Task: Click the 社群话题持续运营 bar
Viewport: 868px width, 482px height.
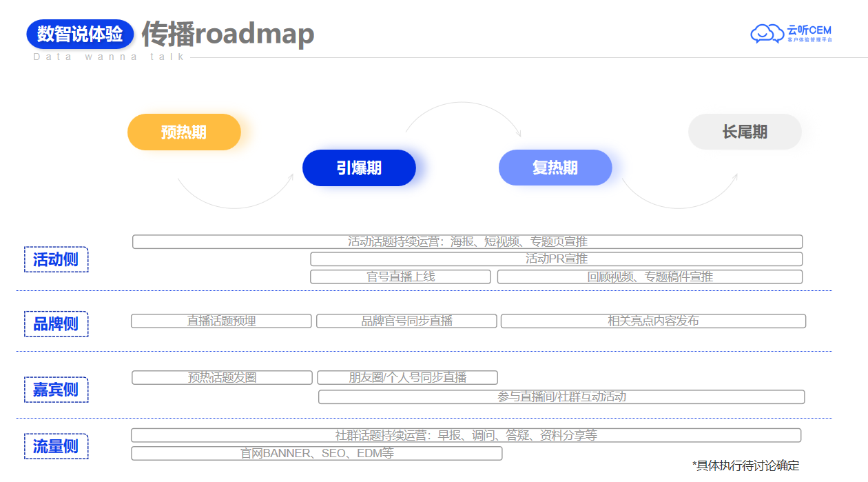Action: click(x=466, y=435)
